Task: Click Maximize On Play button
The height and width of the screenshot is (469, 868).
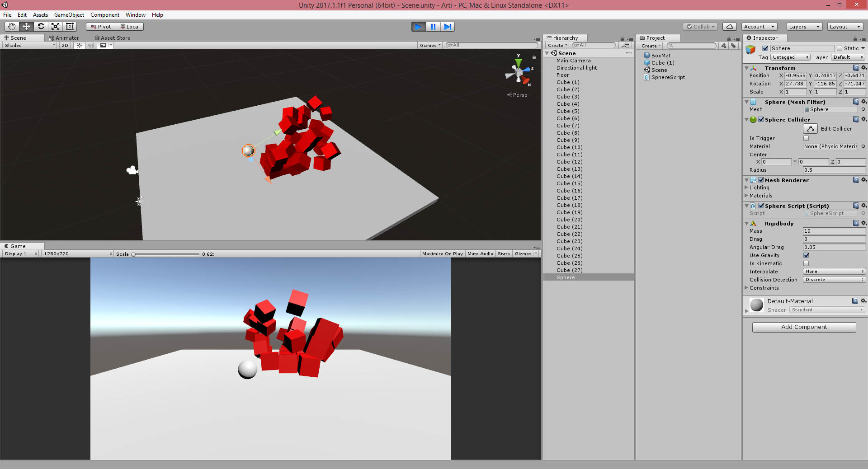Action: (442, 254)
